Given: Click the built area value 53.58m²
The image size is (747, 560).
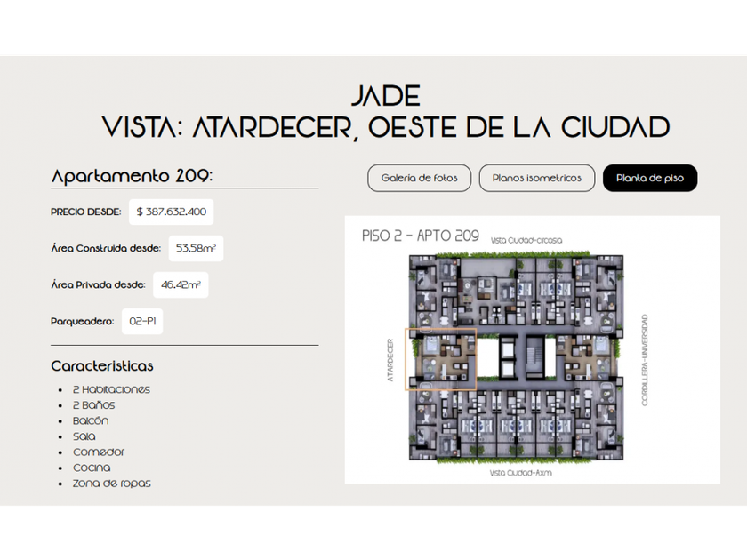Looking at the screenshot, I should coord(196,248).
